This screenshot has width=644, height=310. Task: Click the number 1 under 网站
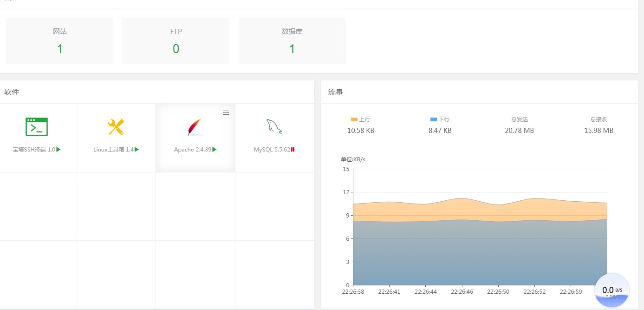(60, 49)
